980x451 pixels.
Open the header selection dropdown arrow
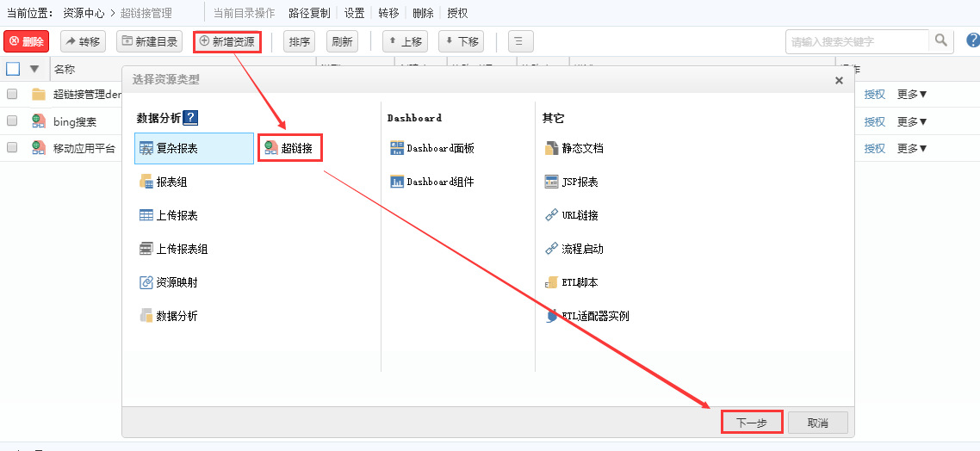pos(34,69)
